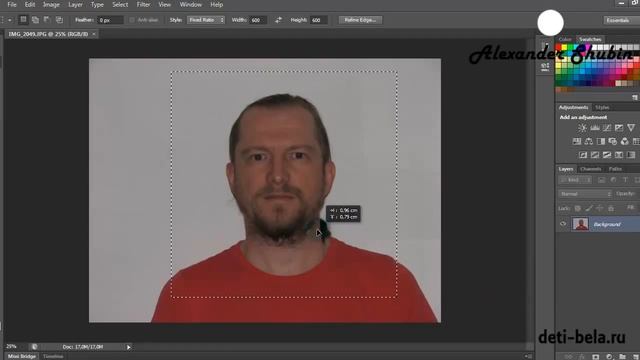The image size is (640, 360).
Task: Switch to the Styles tab
Action: tap(602, 107)
